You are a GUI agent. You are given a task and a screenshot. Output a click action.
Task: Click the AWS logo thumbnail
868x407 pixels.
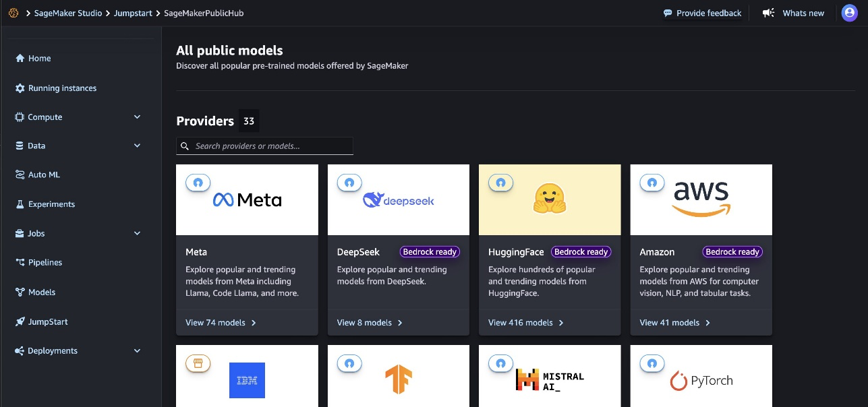701,199
